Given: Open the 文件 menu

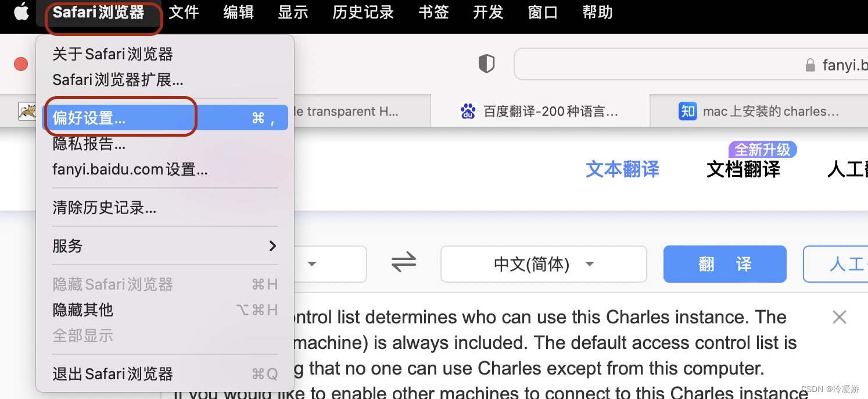Looking at the screenshot, I should (x=184, y=12).
